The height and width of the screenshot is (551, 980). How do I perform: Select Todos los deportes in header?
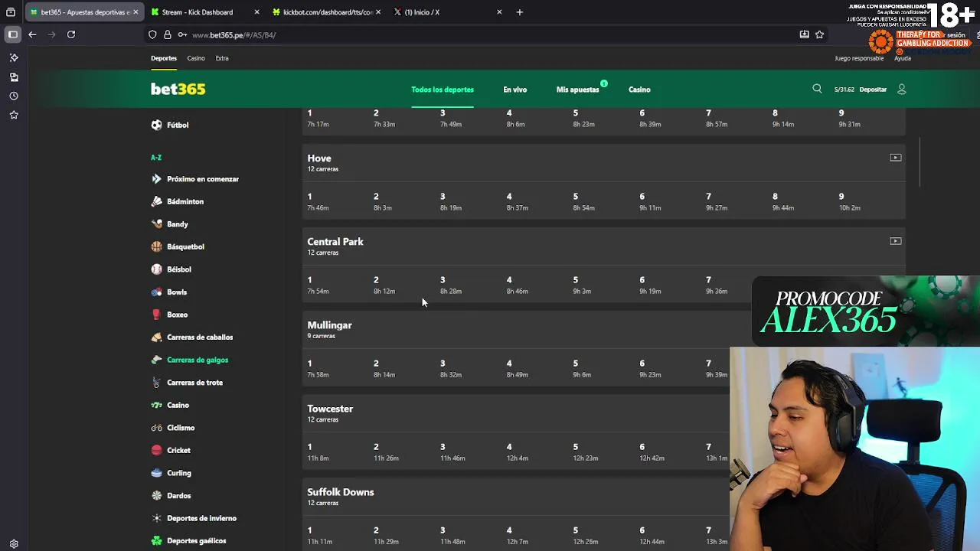pyautogui.click(x=443, y=90)
